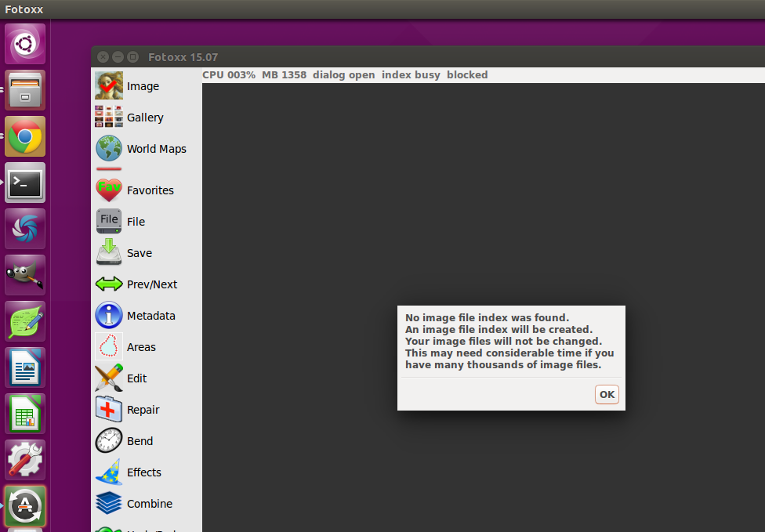Image resolution: width=765 pixels, height=532 pixels.
Task: Click the Prev/Next green arrow icon
Action: (108, 284)
